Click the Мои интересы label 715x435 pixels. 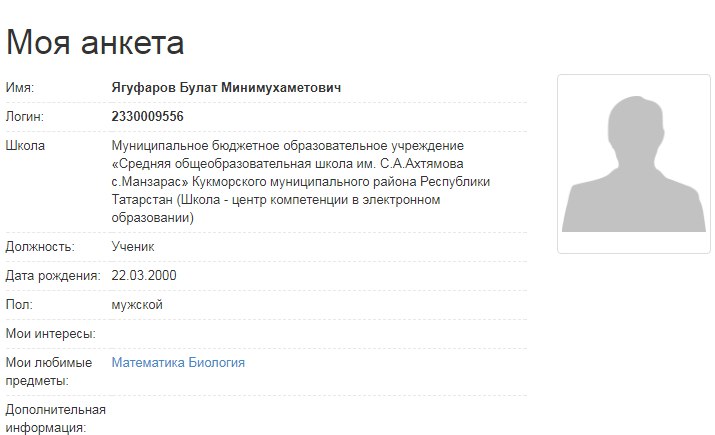click(51, 334)
